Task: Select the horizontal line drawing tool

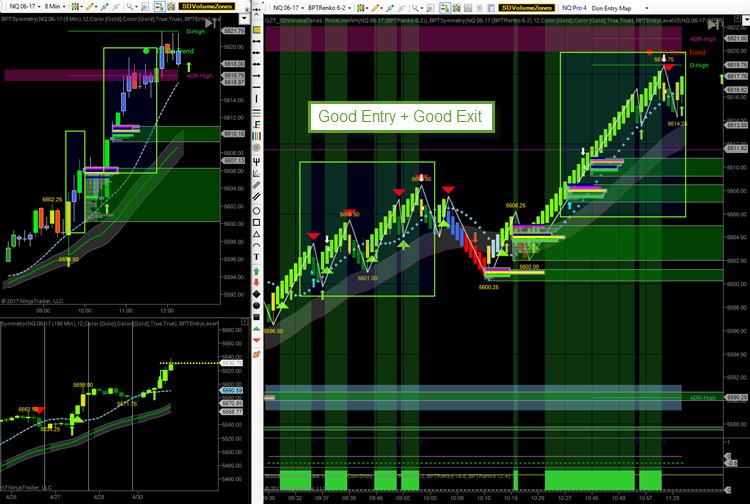Action: [x=256, y=87]
